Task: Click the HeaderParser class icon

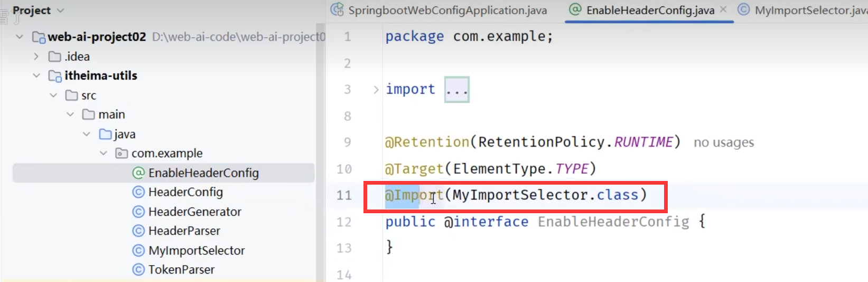Action: 138,231
